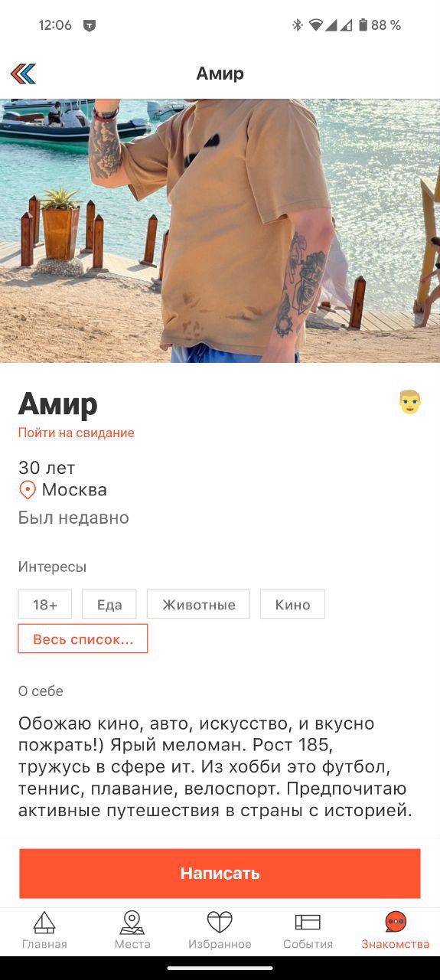Tap the double-chevron back icon
440x980 pixels.
(23, 73)
